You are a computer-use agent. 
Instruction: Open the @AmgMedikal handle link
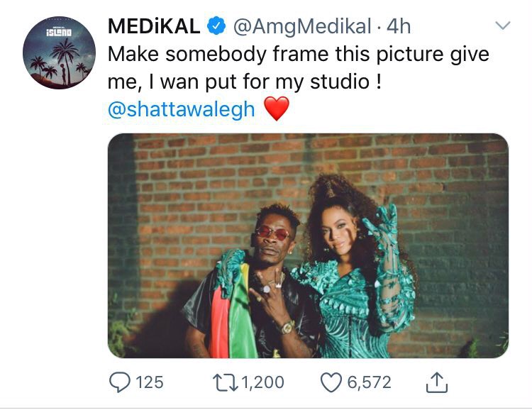(301, 27)
